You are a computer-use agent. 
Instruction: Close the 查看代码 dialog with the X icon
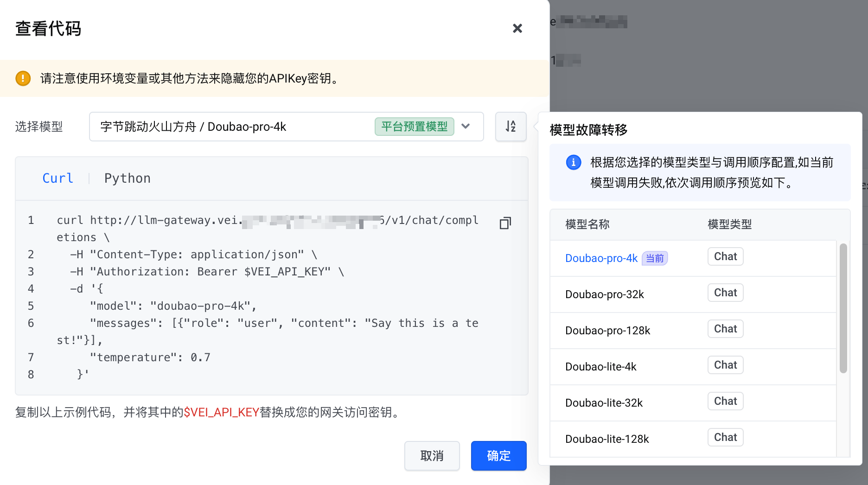click(517, 29)
